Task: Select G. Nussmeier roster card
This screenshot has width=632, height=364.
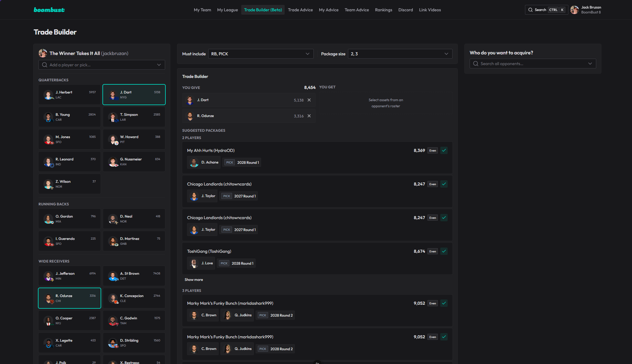Action: [x=134, y=161]
